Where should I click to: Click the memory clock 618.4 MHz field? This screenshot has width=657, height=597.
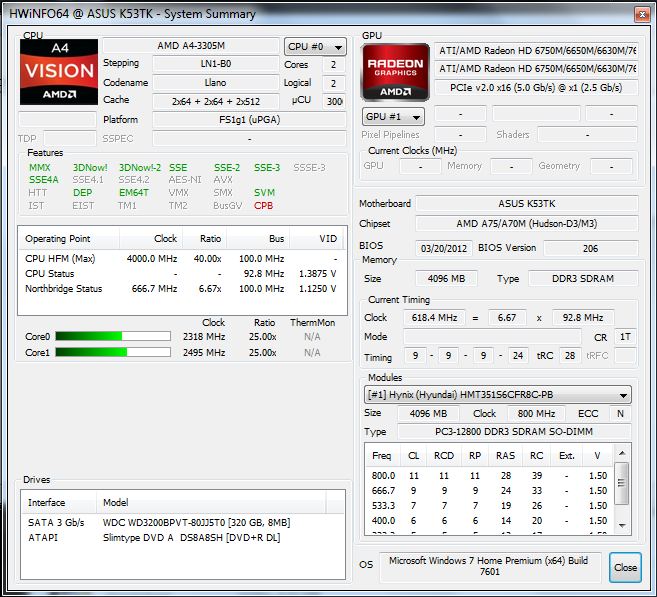point(435,318)
